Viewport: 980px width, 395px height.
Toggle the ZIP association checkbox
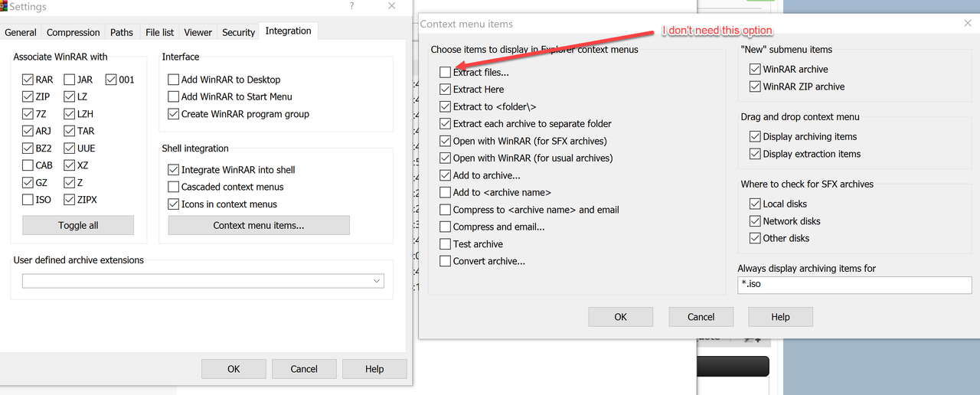point(28,96)
